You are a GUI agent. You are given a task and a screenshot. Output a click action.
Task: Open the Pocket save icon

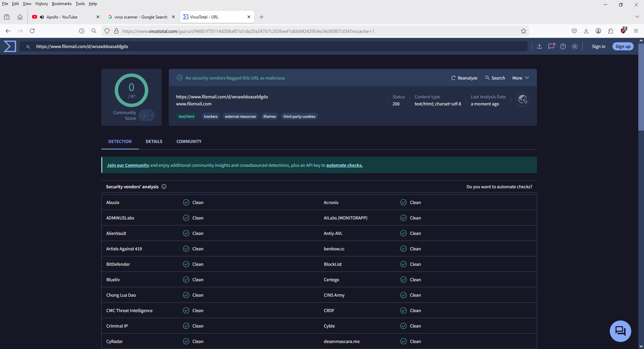574,31
